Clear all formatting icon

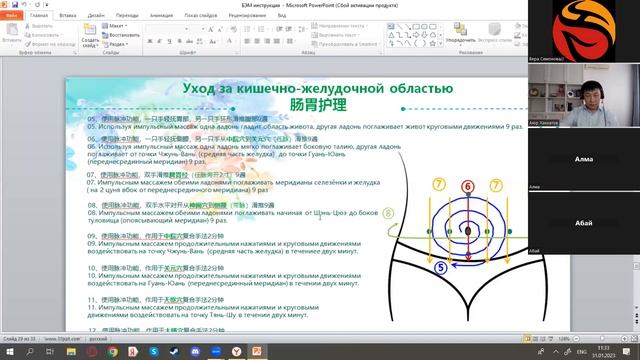[233, 29]
